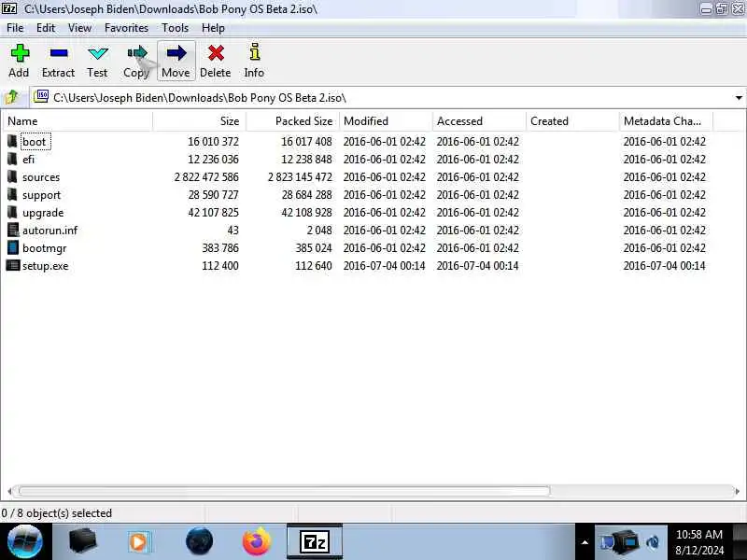Click the support size 28 590 727
Screen dimensions: 747x560
213,195
